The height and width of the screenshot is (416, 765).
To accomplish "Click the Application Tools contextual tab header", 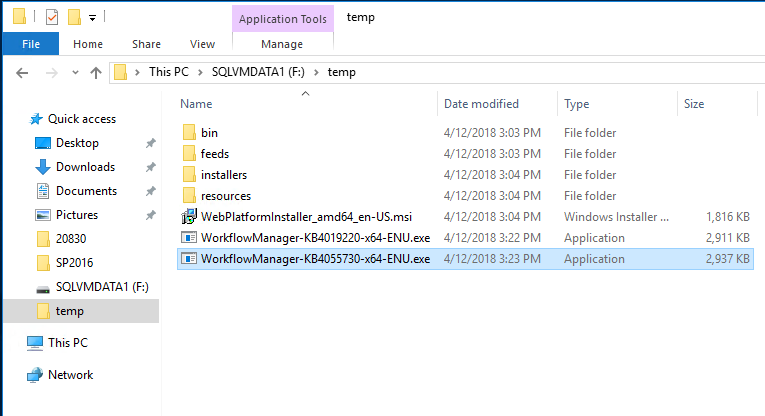I will [283, 19].
